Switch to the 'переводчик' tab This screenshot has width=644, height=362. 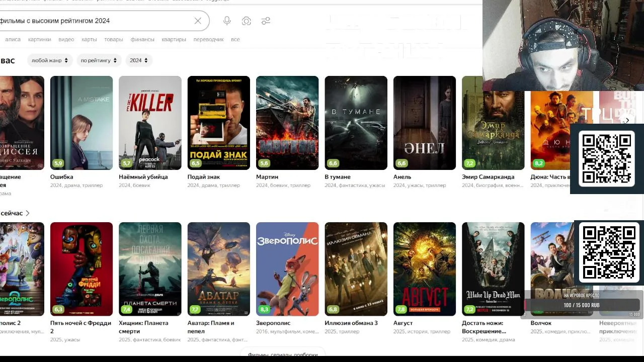pos(208,39)
